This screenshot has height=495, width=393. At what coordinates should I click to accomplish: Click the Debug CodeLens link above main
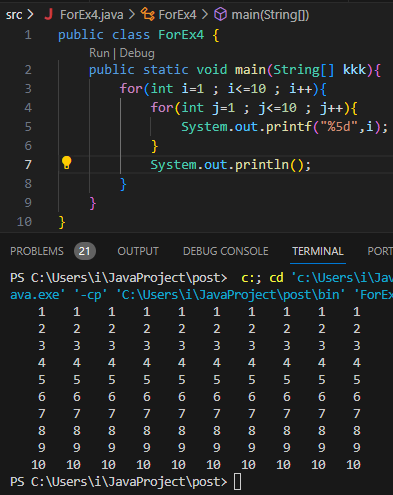tap(137, 53)
